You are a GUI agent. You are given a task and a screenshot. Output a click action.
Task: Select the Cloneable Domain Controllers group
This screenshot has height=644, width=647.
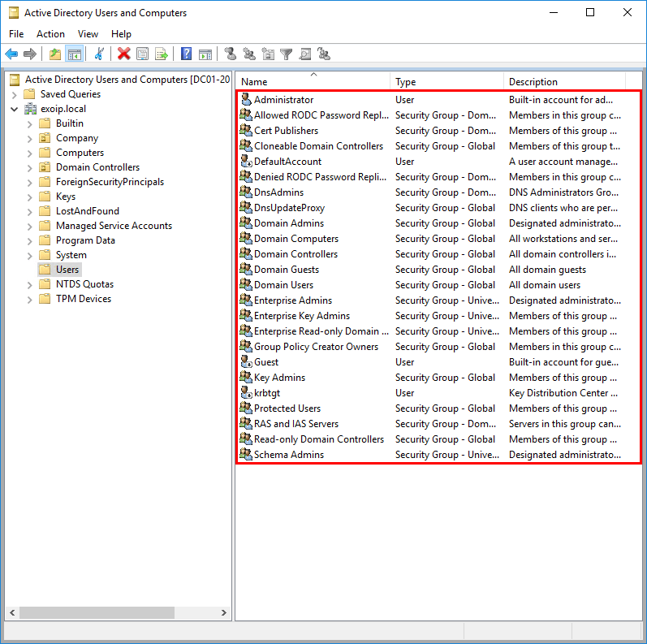(318, 145)
